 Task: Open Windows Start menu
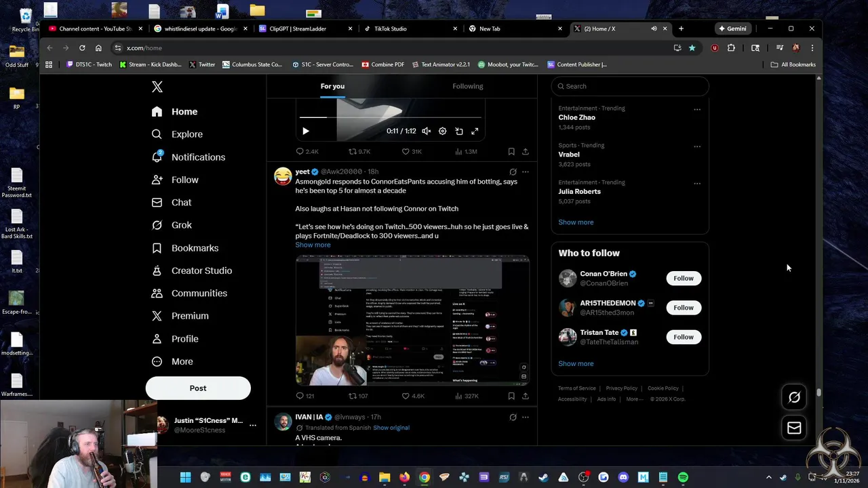point(185,477)
